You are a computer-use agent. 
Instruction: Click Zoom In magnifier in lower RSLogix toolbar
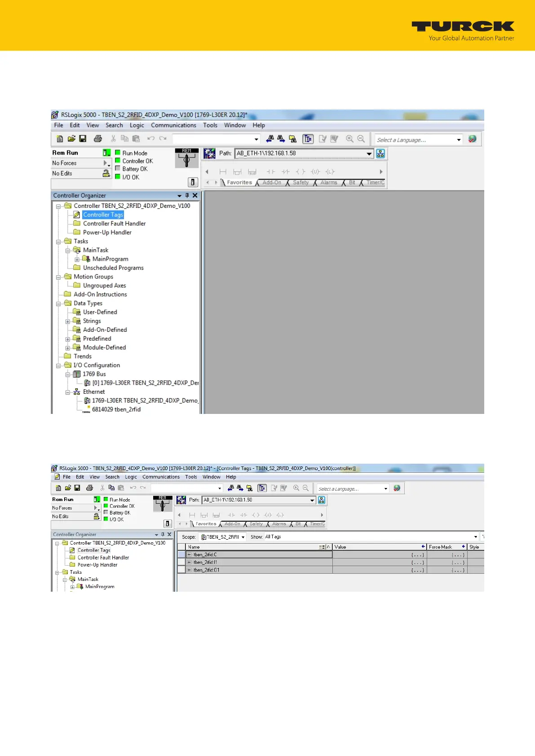(296, 488)
